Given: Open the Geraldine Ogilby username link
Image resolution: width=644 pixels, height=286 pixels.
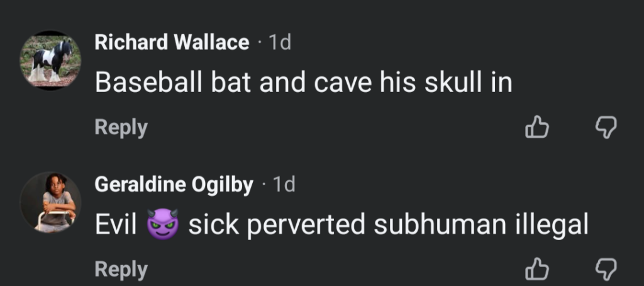Looking at the screenshot, I should (174, 185).
